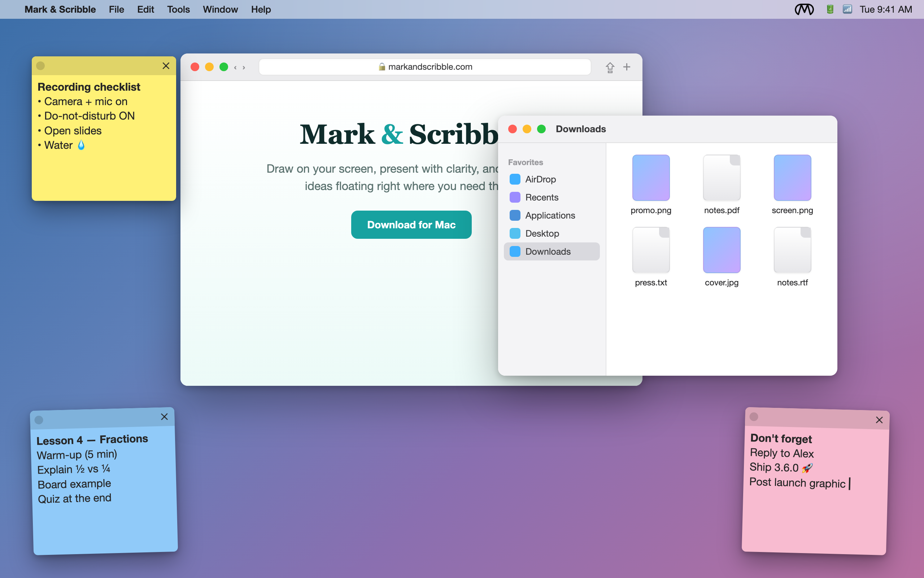Click the browser share icon
This screenshot has height=578, width=924.
click(610, 67)
